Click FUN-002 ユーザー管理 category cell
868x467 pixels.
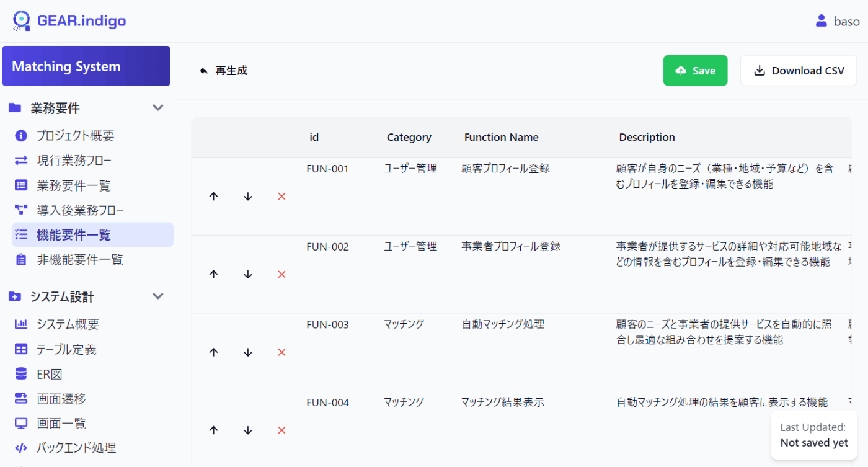(x=410, y=246)
